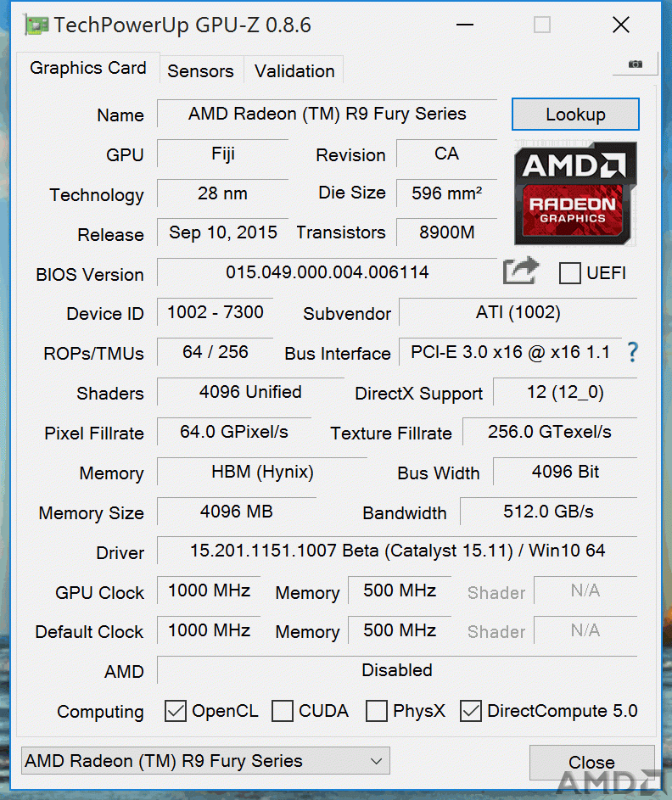
Task: Click the Bandwidth value 512.0 GB/s
Action: click(x=548, y=512)
